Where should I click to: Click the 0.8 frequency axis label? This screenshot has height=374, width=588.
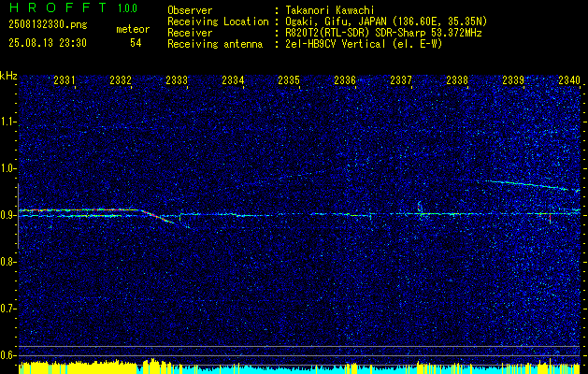point(7,262)
